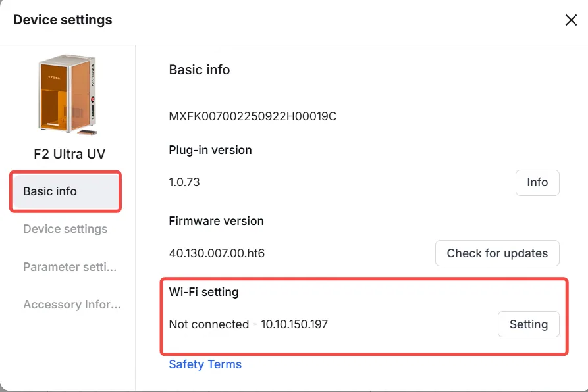
Task: Click the Check for updates button
Action: [497, 253]
